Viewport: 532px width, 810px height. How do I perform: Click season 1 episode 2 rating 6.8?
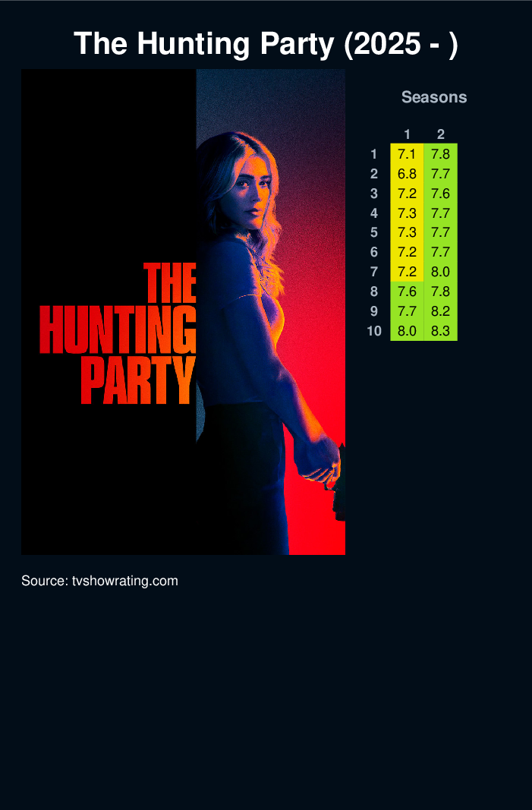407,174
